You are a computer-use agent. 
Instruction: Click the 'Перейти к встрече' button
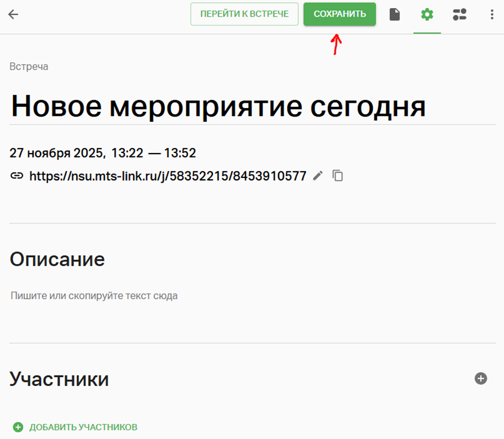tap(244, 14)
